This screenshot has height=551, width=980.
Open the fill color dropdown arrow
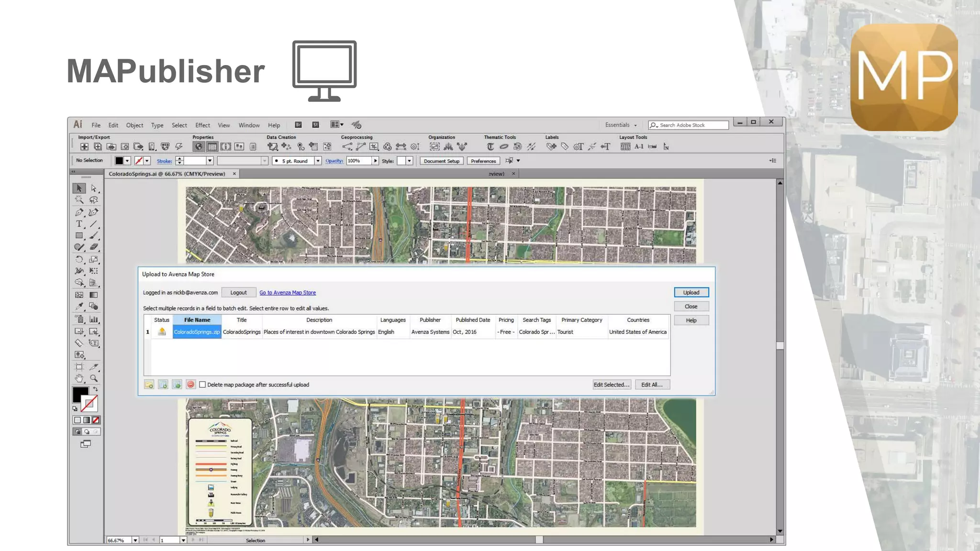[x=127, y=161]
